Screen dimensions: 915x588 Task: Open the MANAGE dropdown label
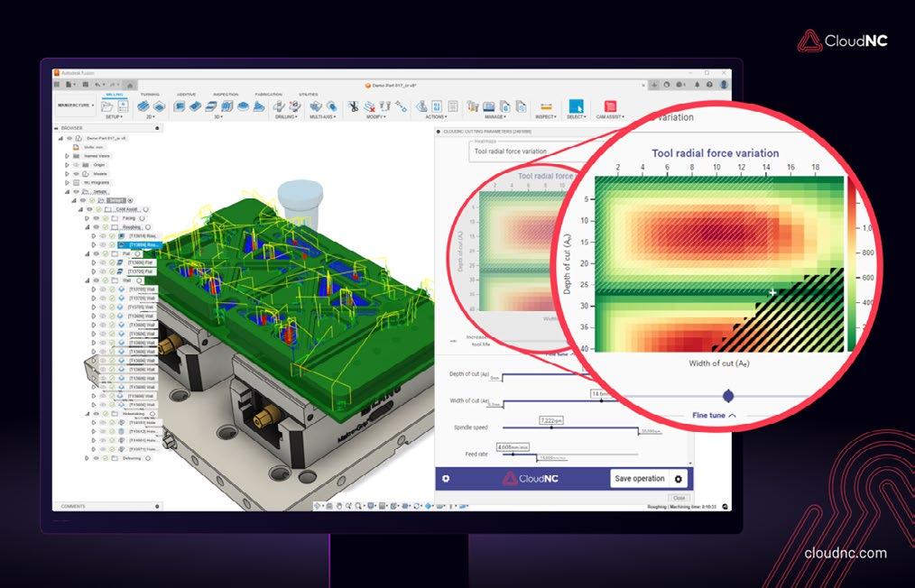494,116
